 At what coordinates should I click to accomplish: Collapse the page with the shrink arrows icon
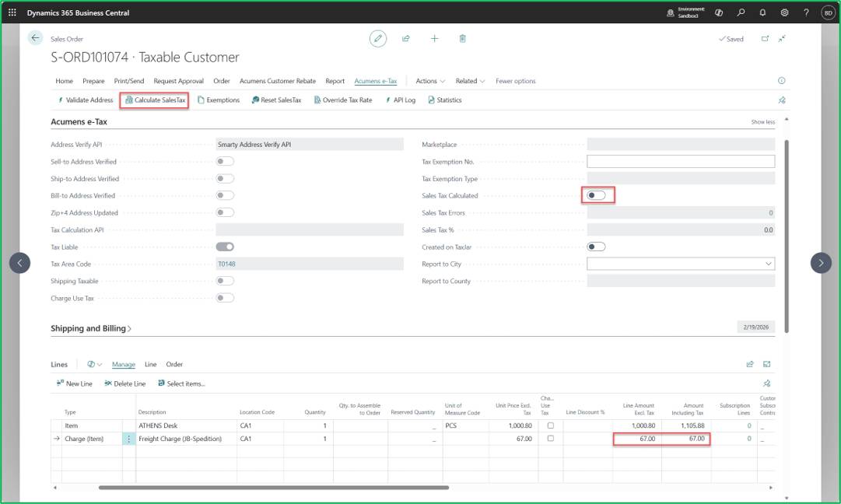(x=782, y=39)
